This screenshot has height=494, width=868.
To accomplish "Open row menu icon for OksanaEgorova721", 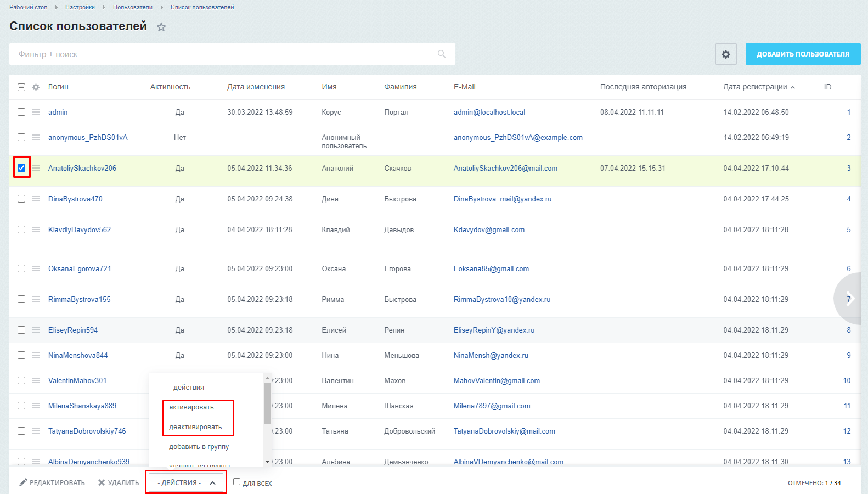I will (36, 268).
